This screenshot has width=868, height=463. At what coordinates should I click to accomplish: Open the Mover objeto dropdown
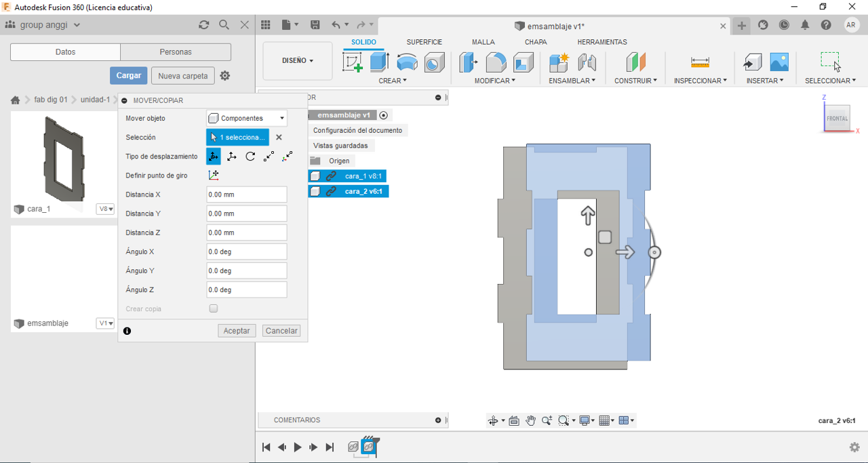[247, 119]
